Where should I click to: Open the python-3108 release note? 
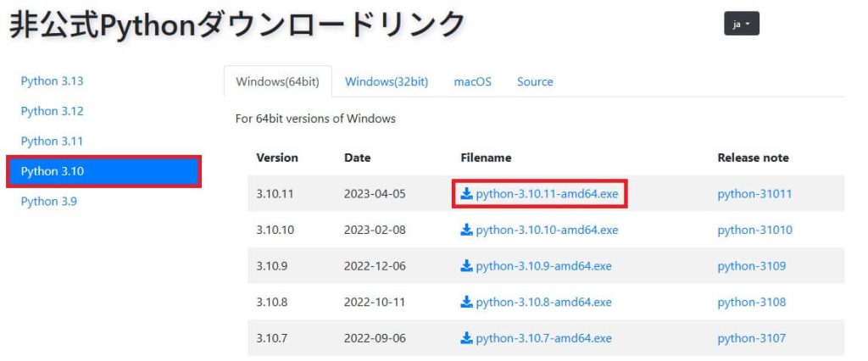[x=752, y=302]
